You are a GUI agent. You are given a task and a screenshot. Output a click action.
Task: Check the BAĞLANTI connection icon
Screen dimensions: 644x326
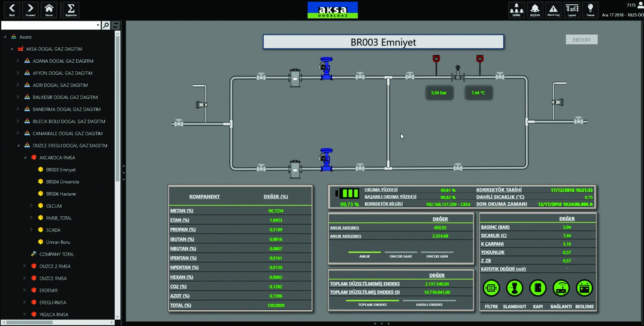pyautogui.click(x=561, y=288)
